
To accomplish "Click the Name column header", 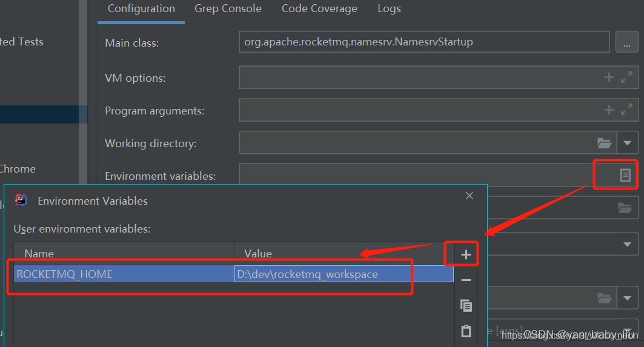I will [x=124, y=253].
